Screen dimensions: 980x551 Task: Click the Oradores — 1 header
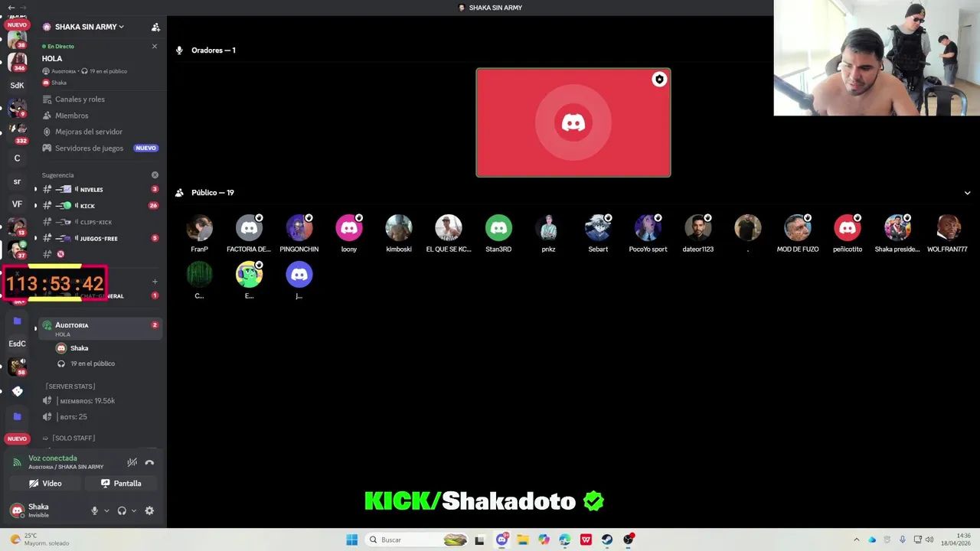[x=214, y=51]
